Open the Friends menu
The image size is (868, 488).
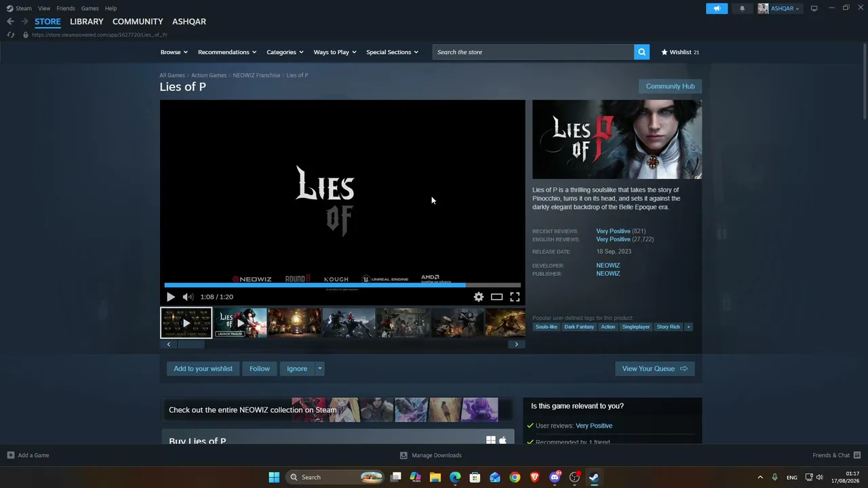66,8
